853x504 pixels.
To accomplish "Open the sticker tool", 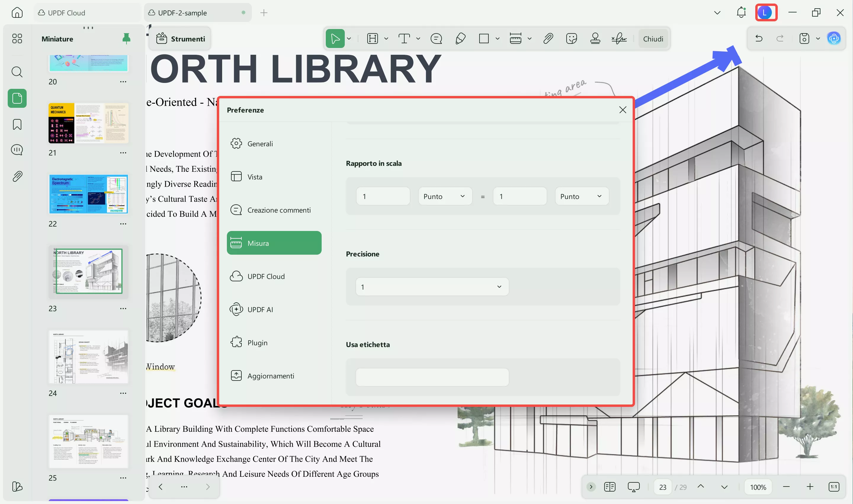I will [571, 39].
